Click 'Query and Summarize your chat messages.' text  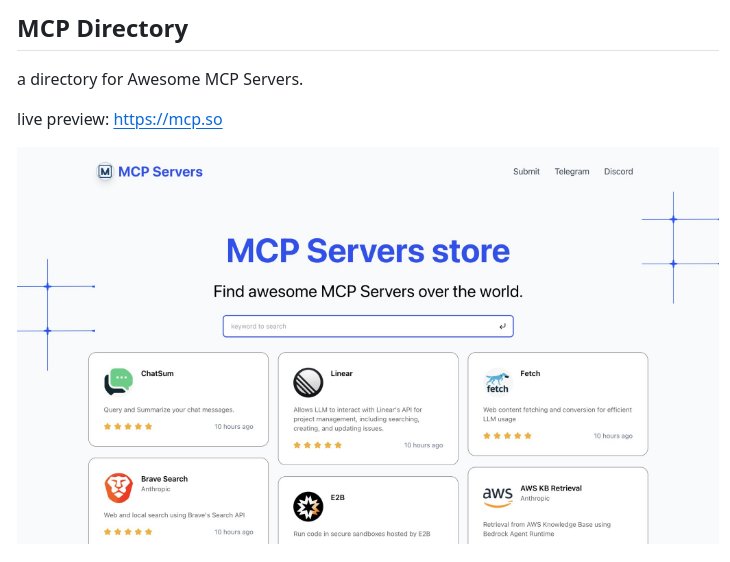tap(169, 410)
